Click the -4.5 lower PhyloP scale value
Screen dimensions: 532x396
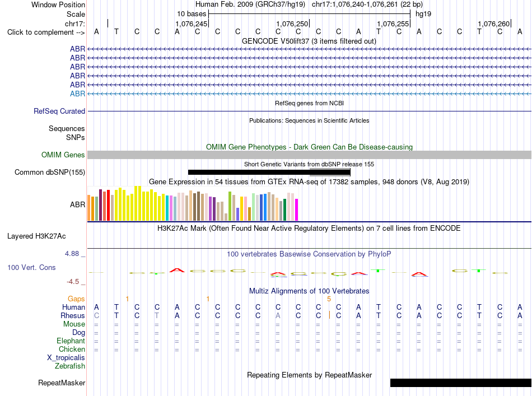(x=73, y=282)
